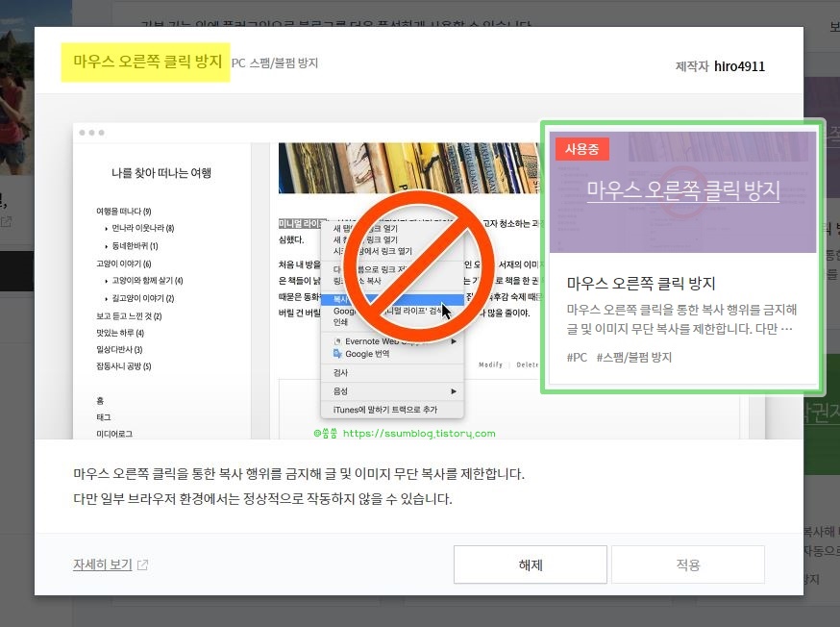
Task: Click the #스팸/불펌 방지 tag
Action: (633, 358)
